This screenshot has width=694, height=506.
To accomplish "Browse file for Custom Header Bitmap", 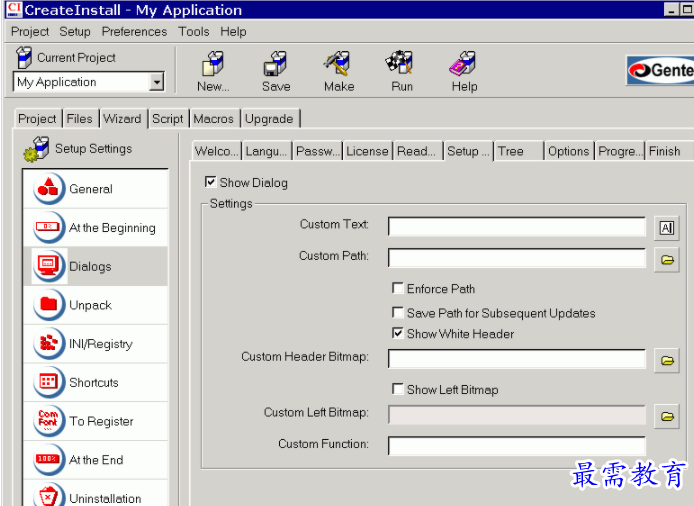I will 667,361.
